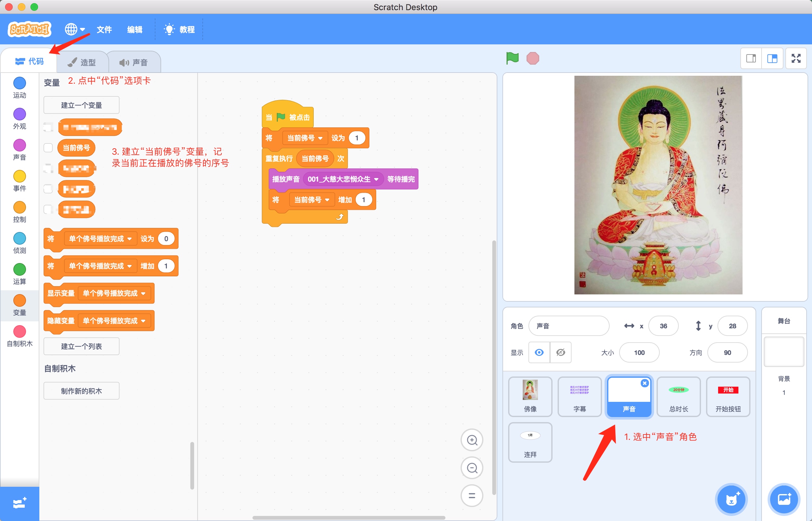Select the 运动 block category
The width and height of the screenshot is (812, 521).
click(20, 88)
